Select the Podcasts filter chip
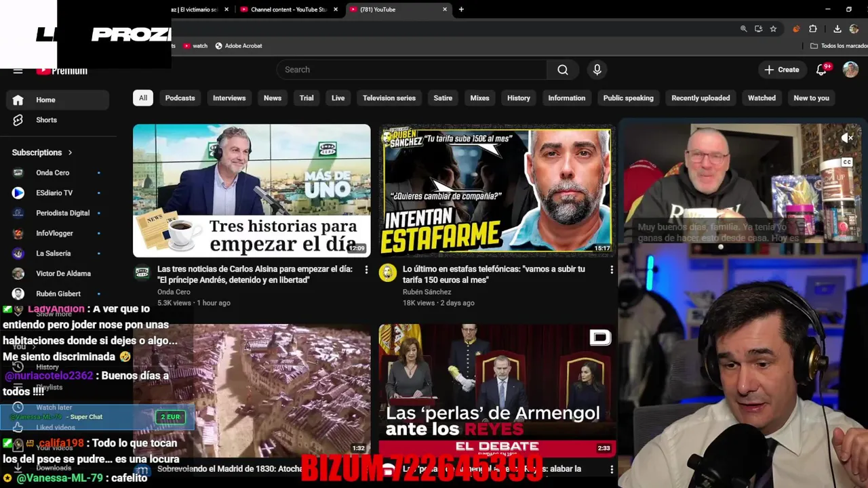The image size is (868, 488). pyautogui.click(x=180, y=98)
